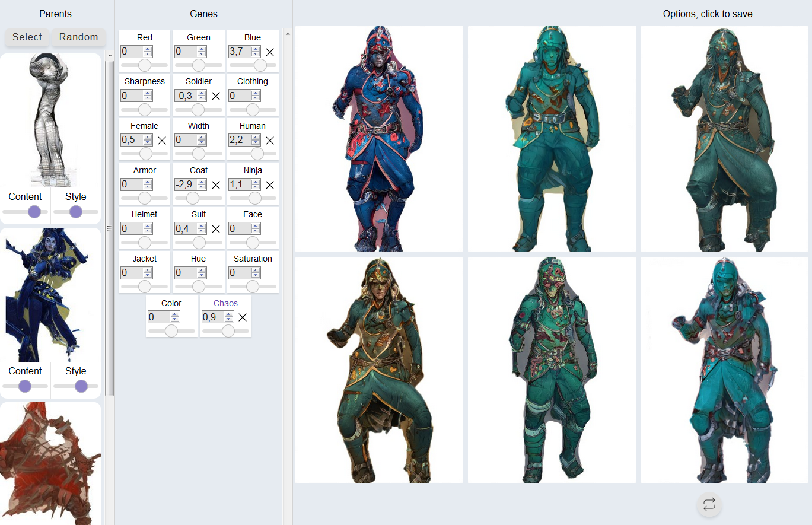Click the Ninja value field showing 1,1
The height and width of the screenshot is (525, 812).
click(244, 185)
